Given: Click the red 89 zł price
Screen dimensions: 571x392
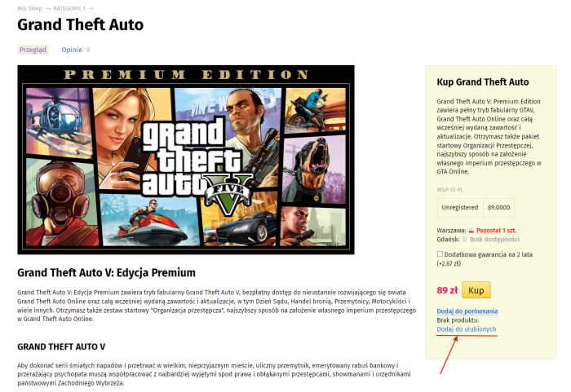Looking at the screenshot, I should click(x=447, y=290).
